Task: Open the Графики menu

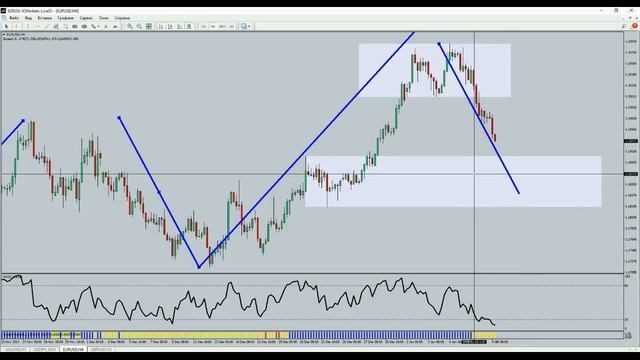Action: click(x=65, y=18)
